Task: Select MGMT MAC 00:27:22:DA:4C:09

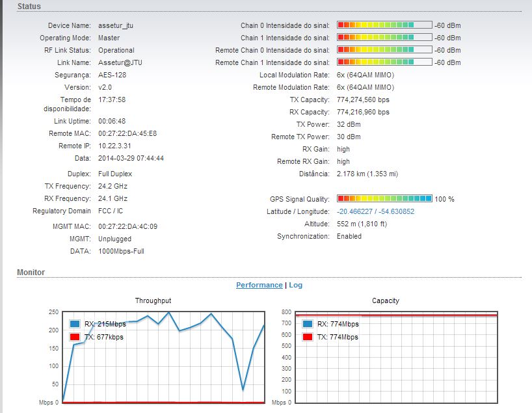Action: [128, 226]
